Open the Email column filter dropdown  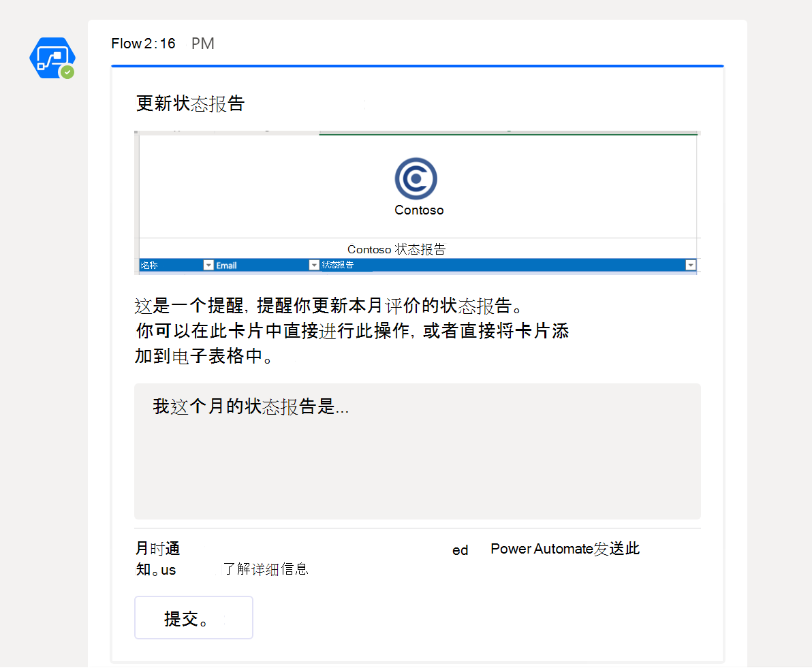click(314, 265)
